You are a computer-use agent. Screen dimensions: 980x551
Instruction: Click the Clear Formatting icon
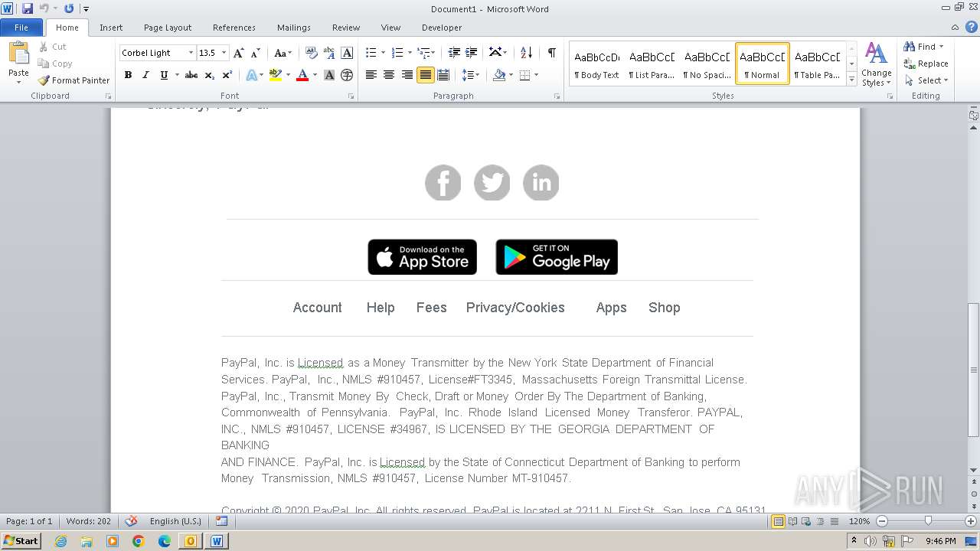(x=311, y=53)
